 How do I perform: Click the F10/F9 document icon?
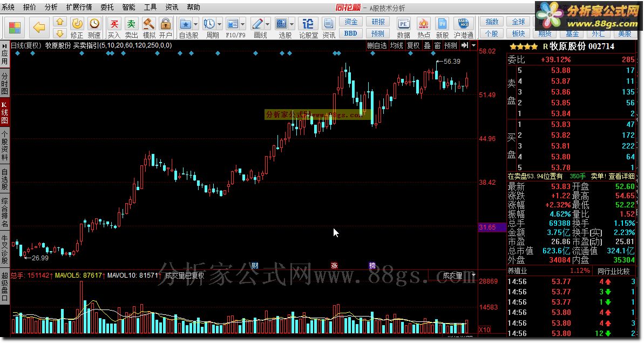coord(233,23)
